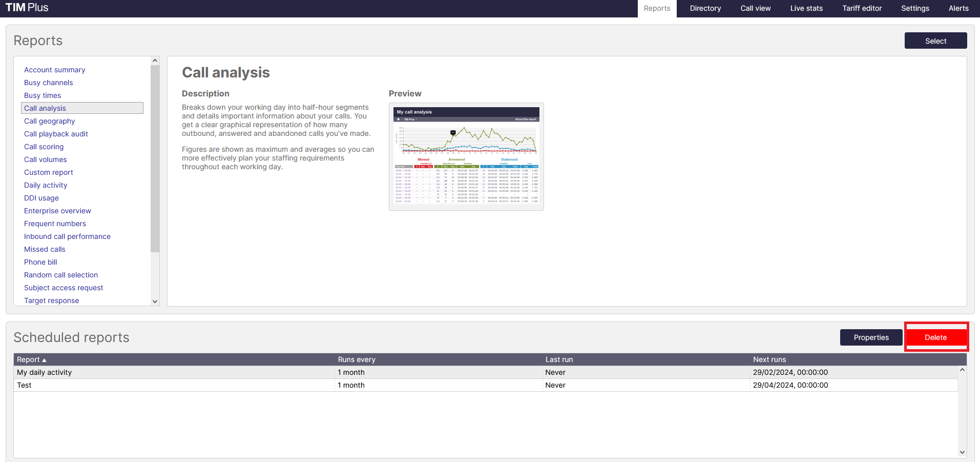Select the Custom report option
The height and width of the screenshot is (462, 980).
point(48,172)
